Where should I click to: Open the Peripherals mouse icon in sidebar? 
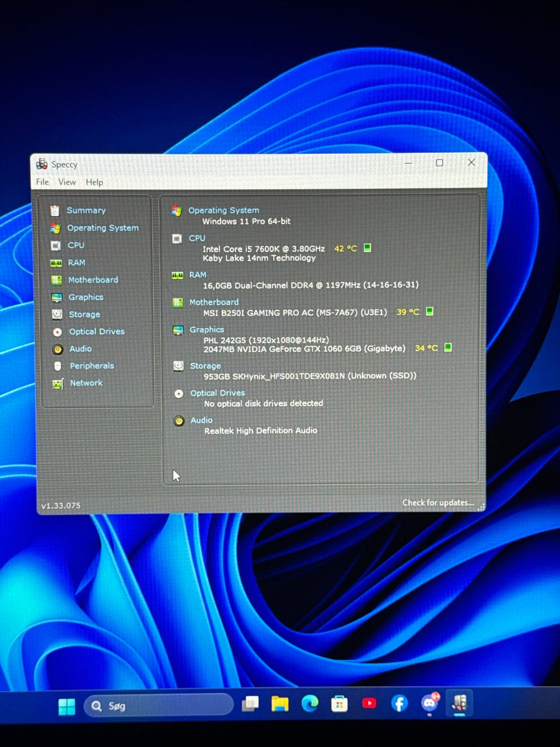pos(57,366)
